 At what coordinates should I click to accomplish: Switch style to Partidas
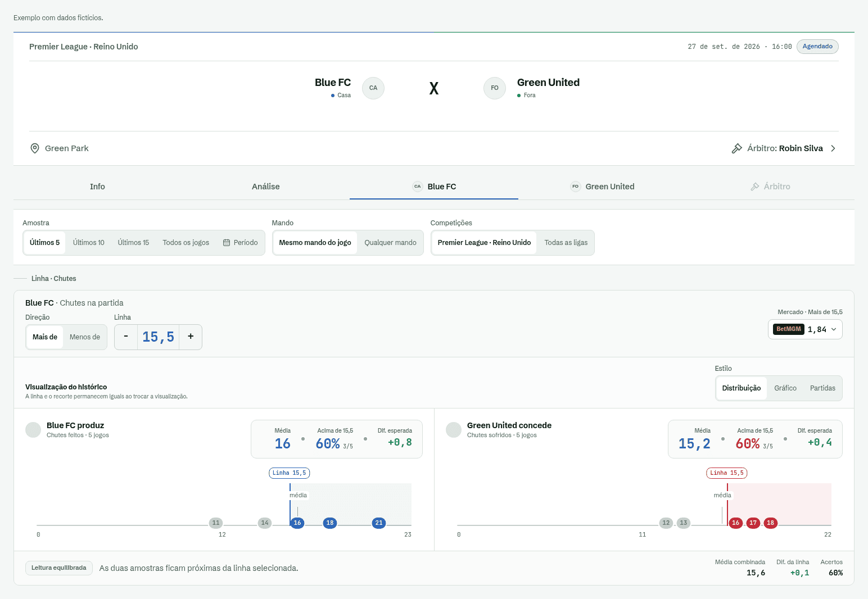[x=822, y=388]
